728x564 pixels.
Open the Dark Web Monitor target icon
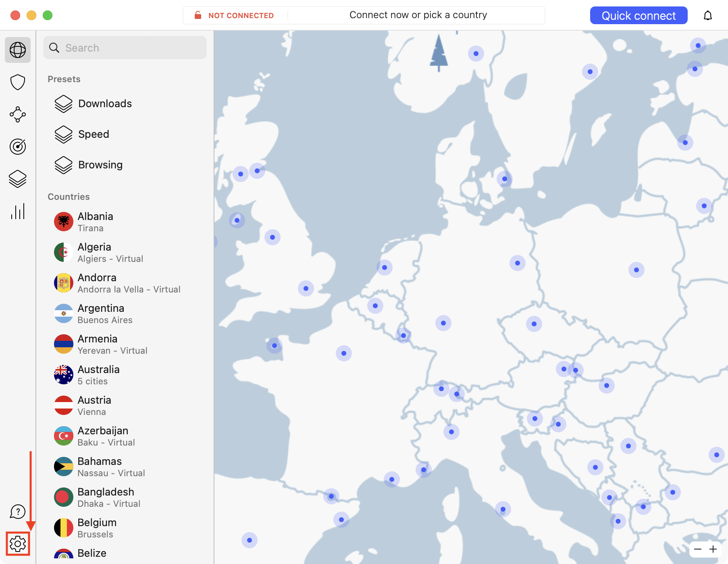pyautogui.click(x=18, y=147)
